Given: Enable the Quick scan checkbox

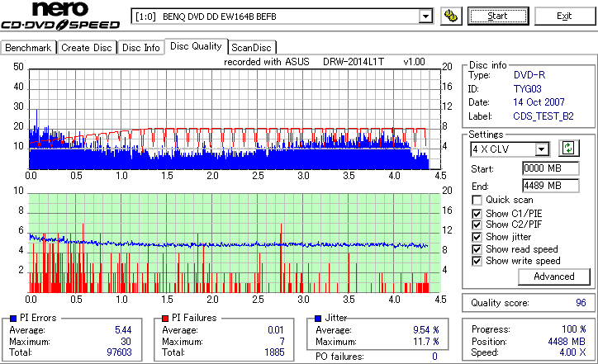Looking at the screenshot, I should point(477,200).
